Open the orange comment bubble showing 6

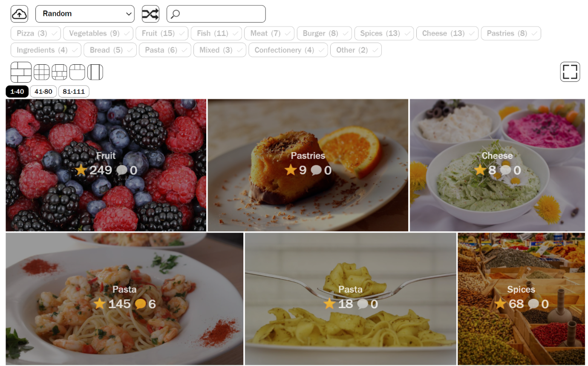pyautogui.click(x=140, y=304)
